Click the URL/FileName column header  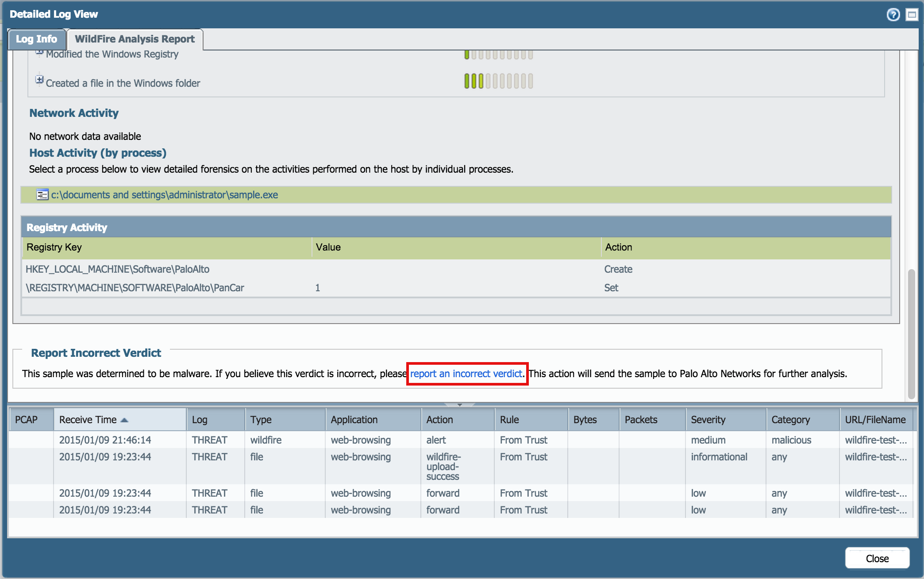tap(875, 420)
